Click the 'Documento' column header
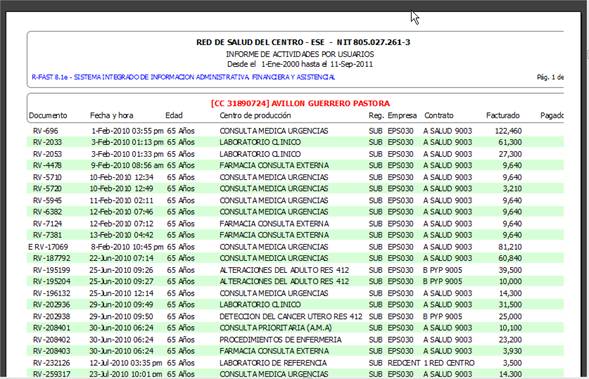Image resolution: width=589 pixels, height=379 pixels. click(x=48, y=115)
